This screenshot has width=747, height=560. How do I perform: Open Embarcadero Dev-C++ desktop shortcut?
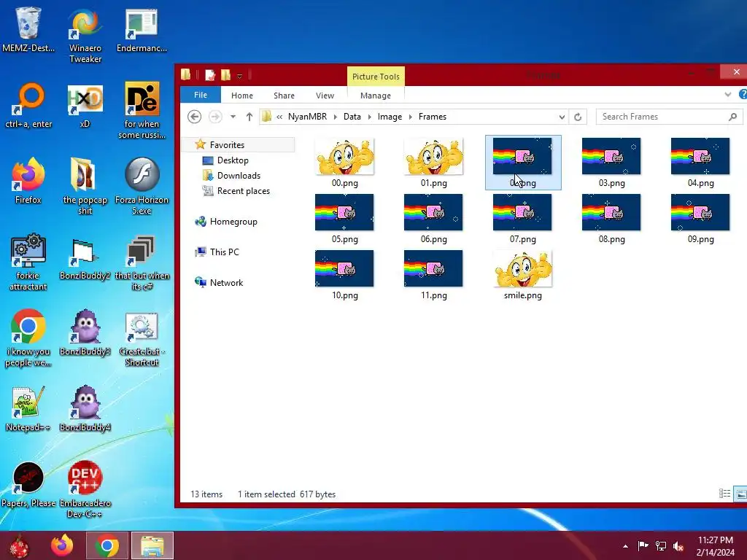click(85, 489)
